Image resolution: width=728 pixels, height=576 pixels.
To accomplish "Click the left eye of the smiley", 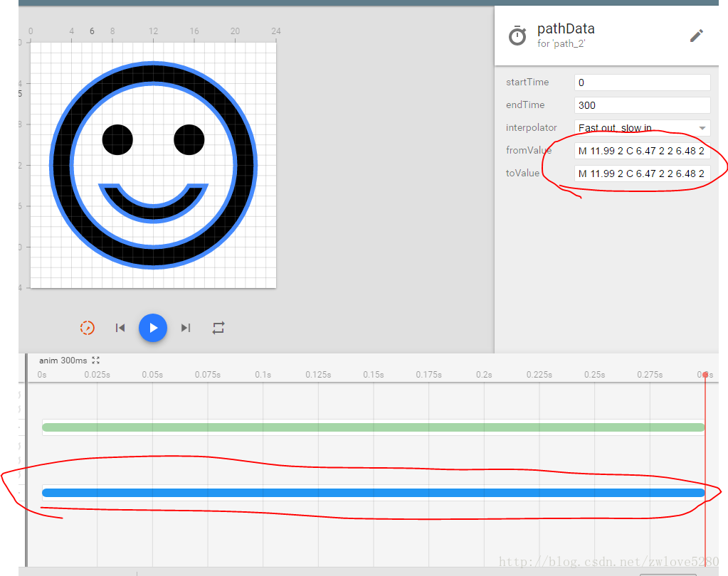I will click(x=117, y=139).
